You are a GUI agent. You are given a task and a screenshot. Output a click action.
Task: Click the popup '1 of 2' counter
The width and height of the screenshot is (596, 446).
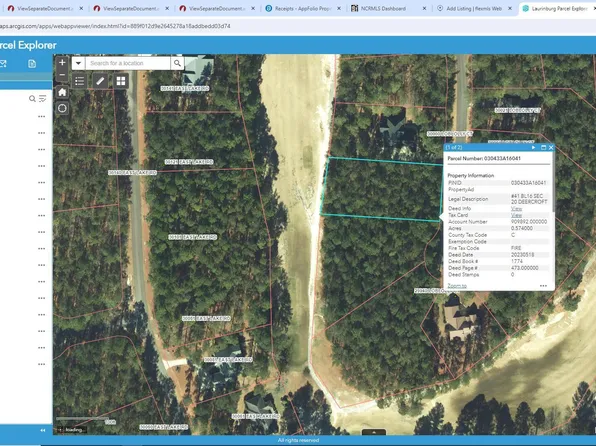click(454, 147)
